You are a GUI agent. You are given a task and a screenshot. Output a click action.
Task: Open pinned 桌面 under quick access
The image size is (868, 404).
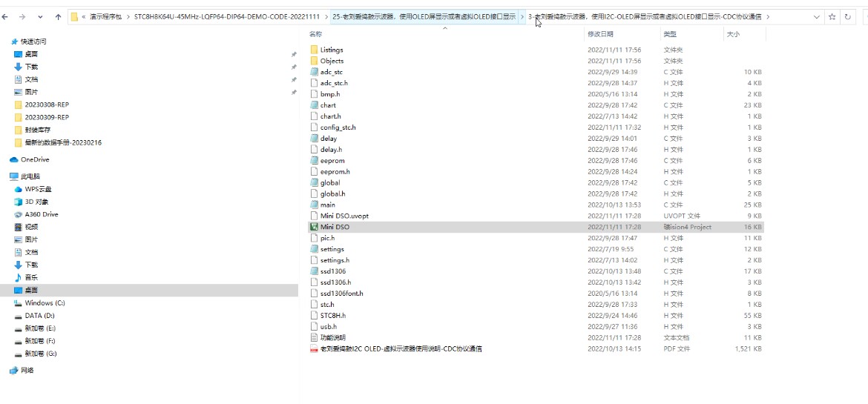(31, 54)
